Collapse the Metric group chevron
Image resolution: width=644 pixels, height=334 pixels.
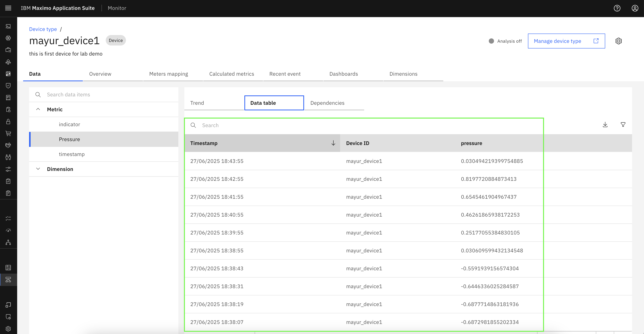(38, 109)
